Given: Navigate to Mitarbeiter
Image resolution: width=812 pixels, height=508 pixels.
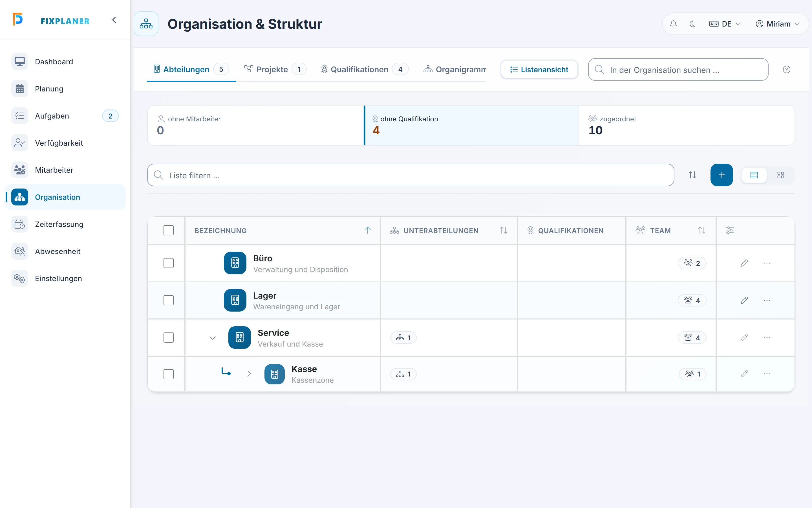Looking at the screenshot, I should coord(65,170).
